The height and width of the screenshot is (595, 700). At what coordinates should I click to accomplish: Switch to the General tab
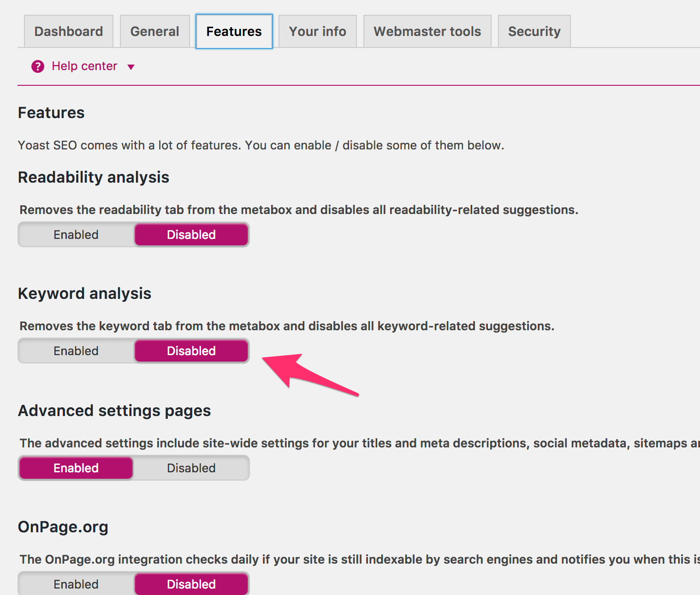[155, 31]
